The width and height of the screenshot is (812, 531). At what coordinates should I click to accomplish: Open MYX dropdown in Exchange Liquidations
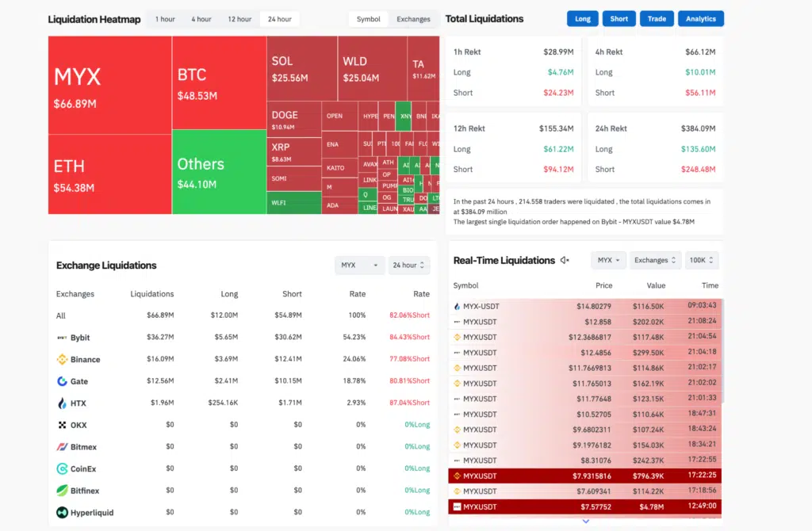click(359, 265)
